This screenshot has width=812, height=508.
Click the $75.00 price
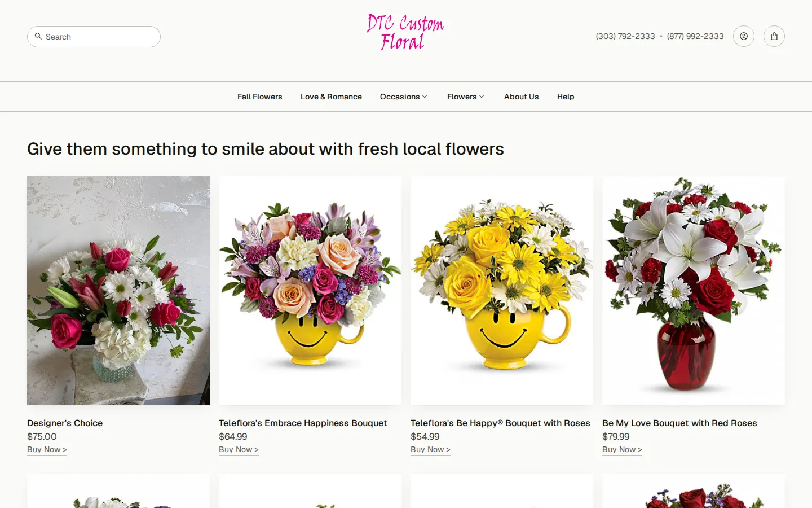click(x=42, y=436)
